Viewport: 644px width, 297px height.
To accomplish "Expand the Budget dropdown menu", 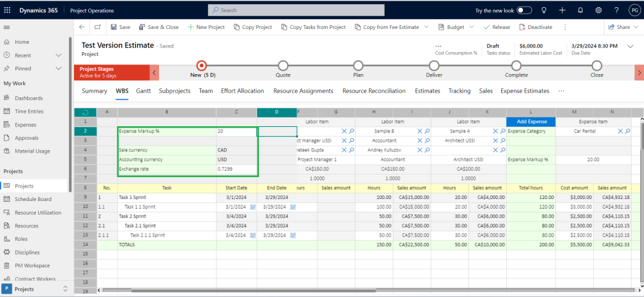I will pyautogui.click(x=471, y=27).
